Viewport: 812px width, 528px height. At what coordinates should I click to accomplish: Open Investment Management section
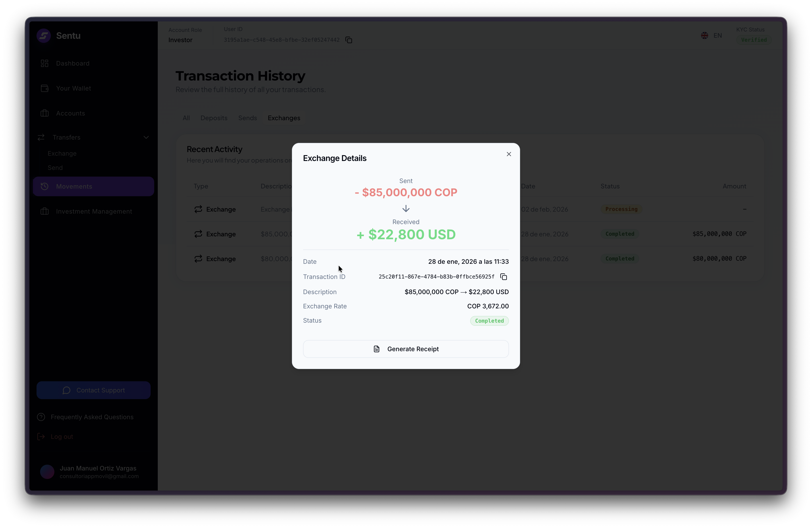94,212
